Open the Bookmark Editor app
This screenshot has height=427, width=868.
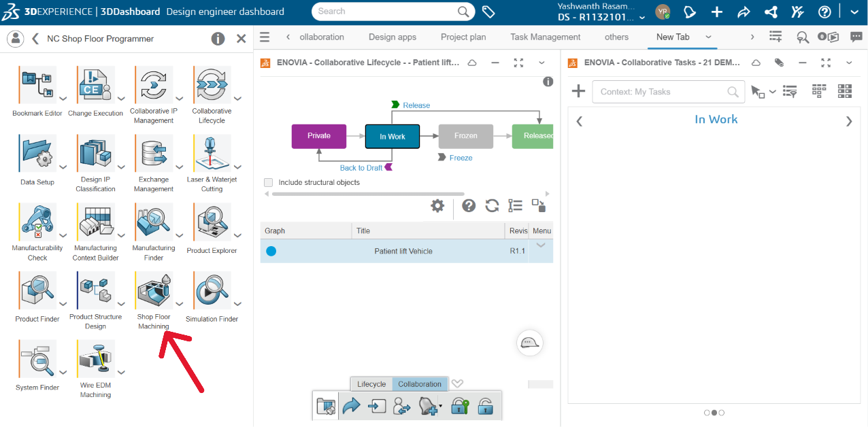(37, 85)
